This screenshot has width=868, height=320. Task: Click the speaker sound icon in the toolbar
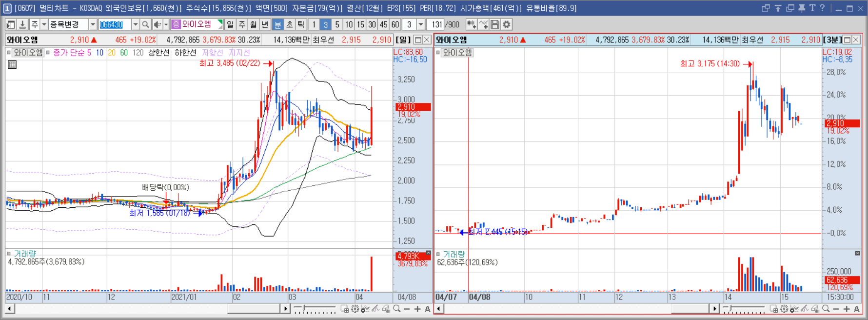pyautogui.click(x=157, y=24)
